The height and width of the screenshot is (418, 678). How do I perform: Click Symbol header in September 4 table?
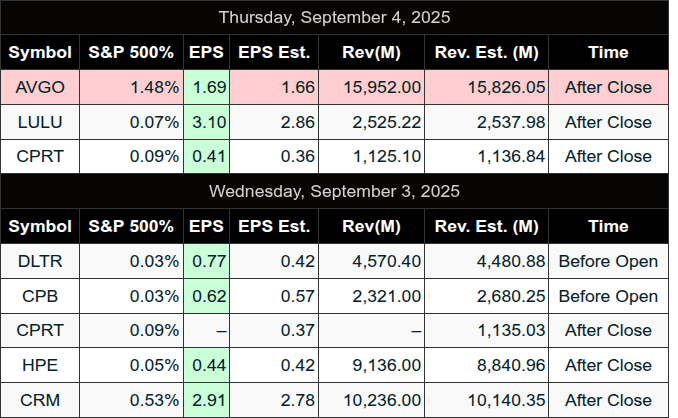click(40, 52)
